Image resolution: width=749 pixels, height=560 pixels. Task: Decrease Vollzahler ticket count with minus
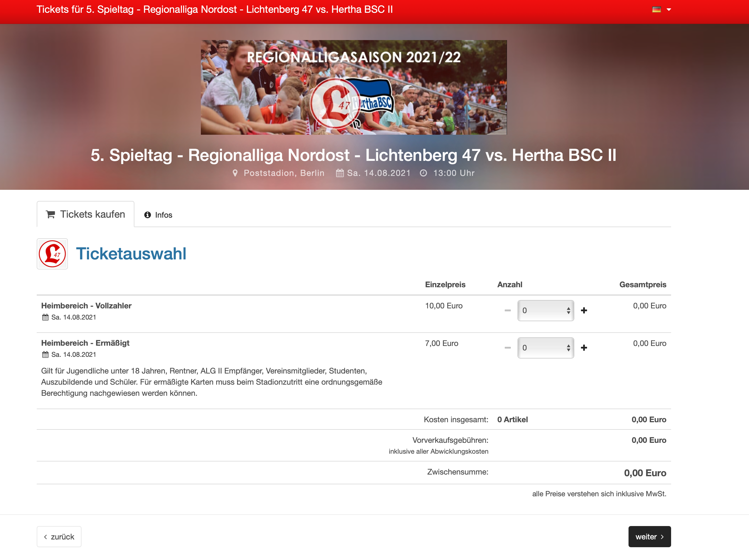(x=507, y=310)
